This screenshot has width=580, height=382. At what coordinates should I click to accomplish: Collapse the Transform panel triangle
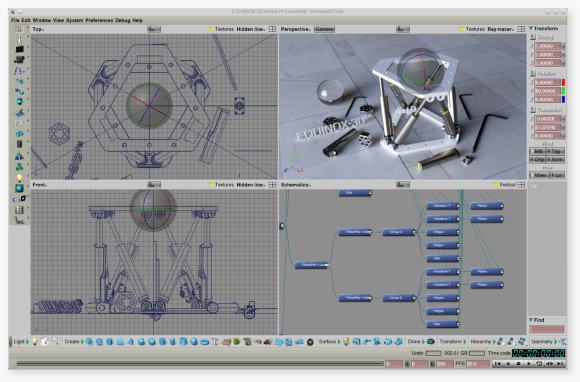[530, 28]
